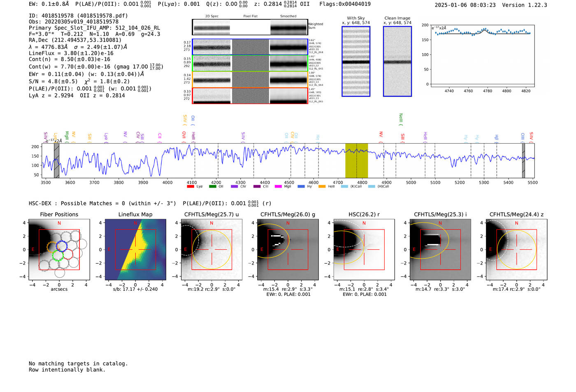Select the green-bordered 2D fiber spectrum row
The height and width of the screenshot is (392, 576).
pyautogui.click(x=250, y=63)
